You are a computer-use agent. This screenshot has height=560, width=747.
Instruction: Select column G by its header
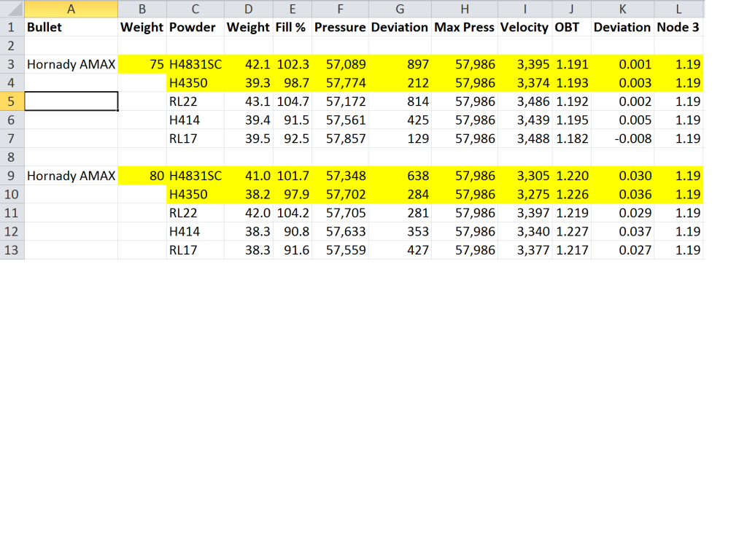400,9
